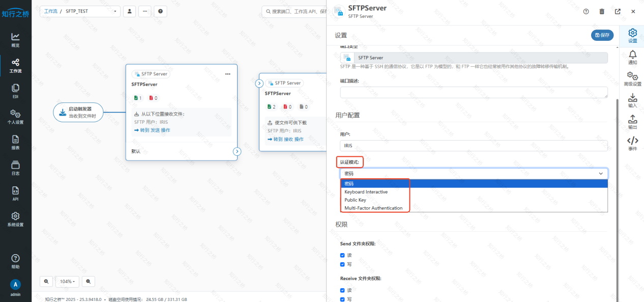Switch to the 事件 events tab

pos(632,143)
